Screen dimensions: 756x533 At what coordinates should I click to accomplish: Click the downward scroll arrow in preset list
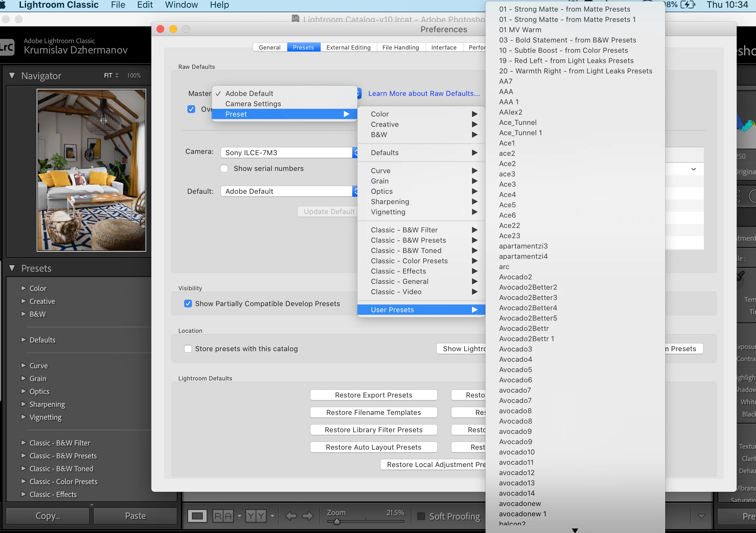click(x=575, y=530)
